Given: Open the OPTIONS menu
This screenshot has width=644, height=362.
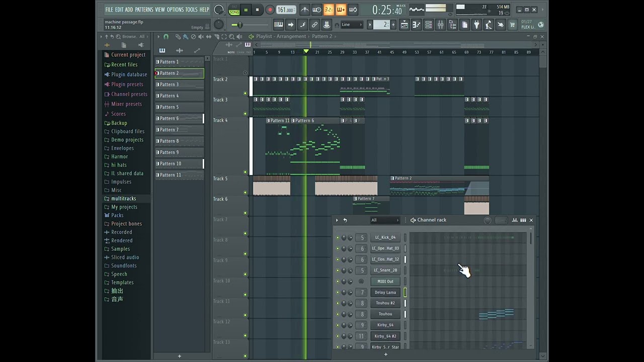Looking at the screenshot, I should 175,10.
